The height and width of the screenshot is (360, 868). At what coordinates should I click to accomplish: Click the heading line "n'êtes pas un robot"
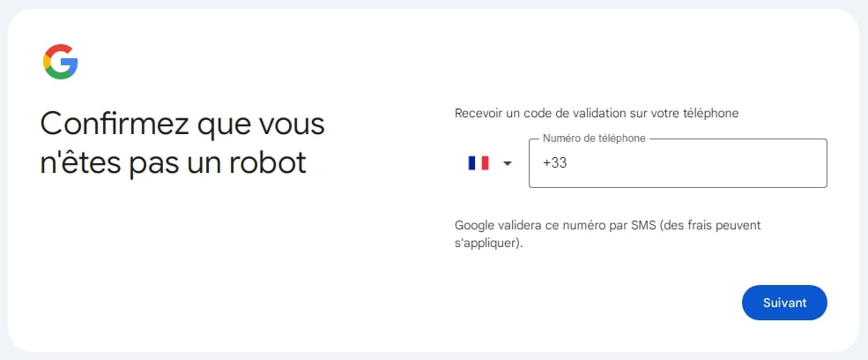coord(173,163)
